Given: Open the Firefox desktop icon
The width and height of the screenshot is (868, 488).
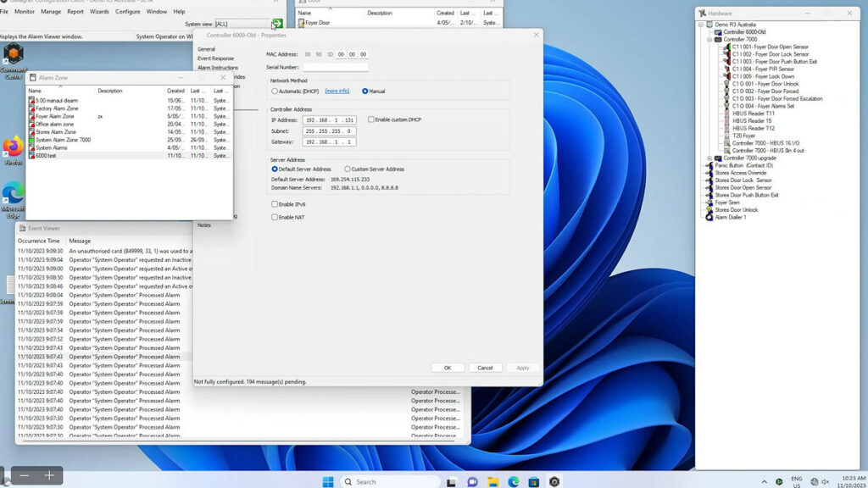Looking at the screenshot, I should 13,147.
